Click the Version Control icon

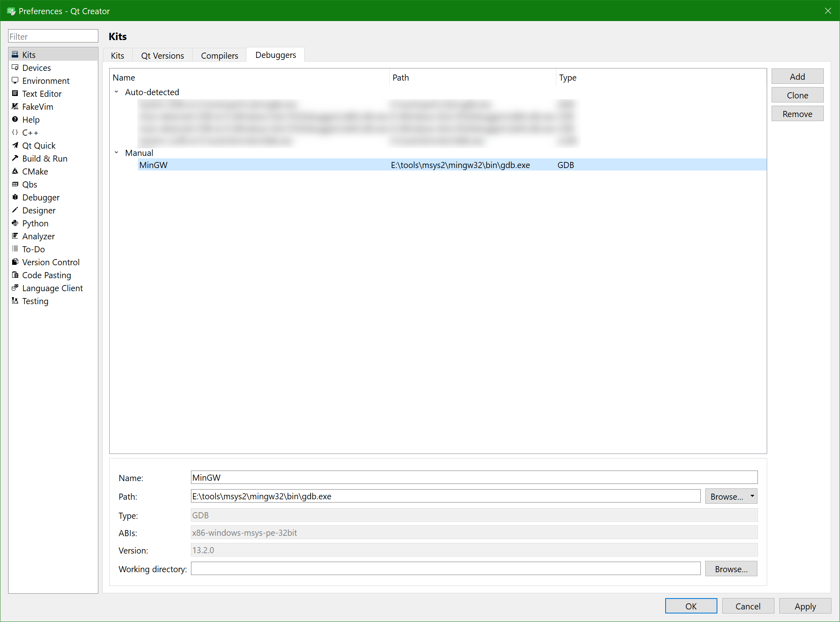[x=15, y=262]
